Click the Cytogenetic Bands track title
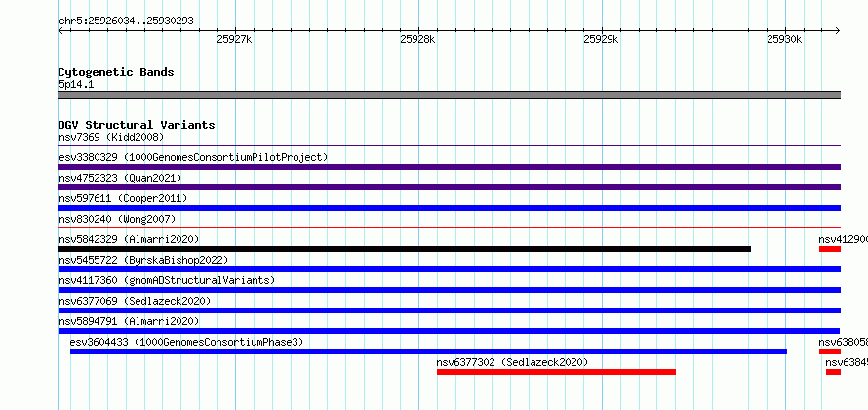 [x=116, y=72]
